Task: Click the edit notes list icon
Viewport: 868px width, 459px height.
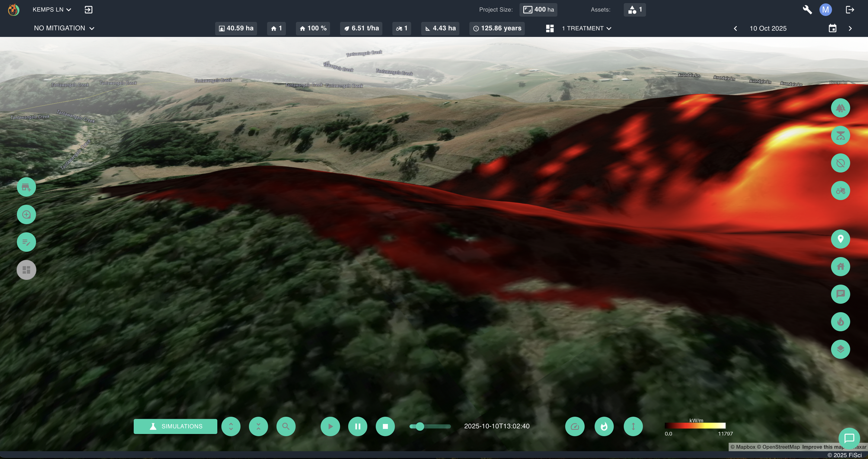Action: point(26,242)
